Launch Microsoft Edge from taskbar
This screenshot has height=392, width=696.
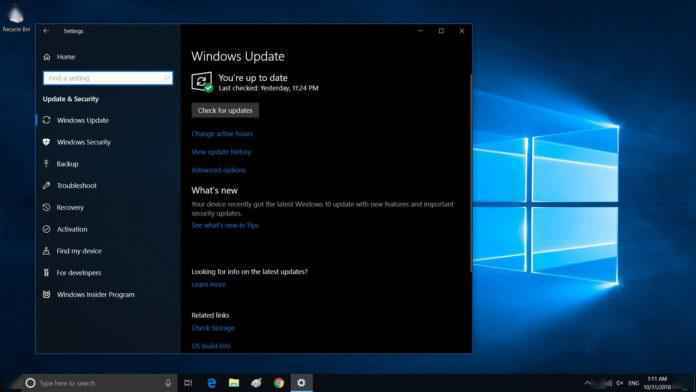click(212, 383)
